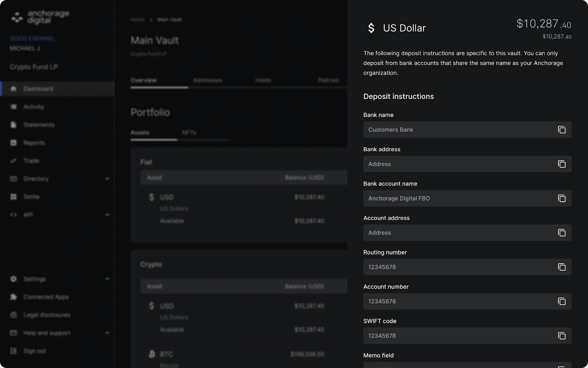The width and height of the screenshot is (588, 368).
Task: Expand the Directory submenu chevron
Action: coord(107,179)
